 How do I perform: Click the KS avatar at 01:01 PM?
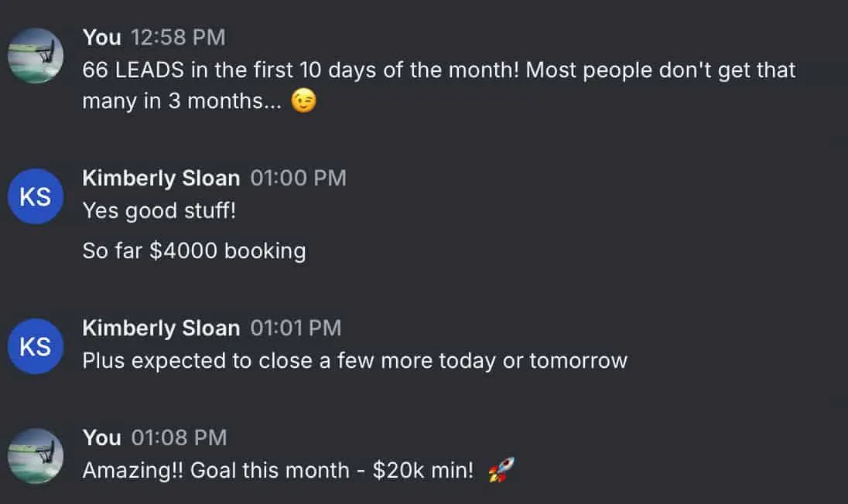[36, 346]
